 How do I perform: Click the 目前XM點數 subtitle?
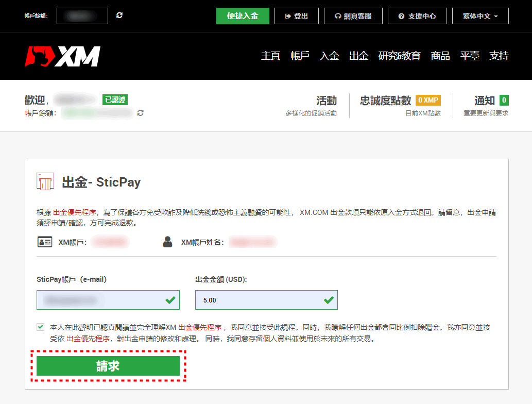coord(423,113)
